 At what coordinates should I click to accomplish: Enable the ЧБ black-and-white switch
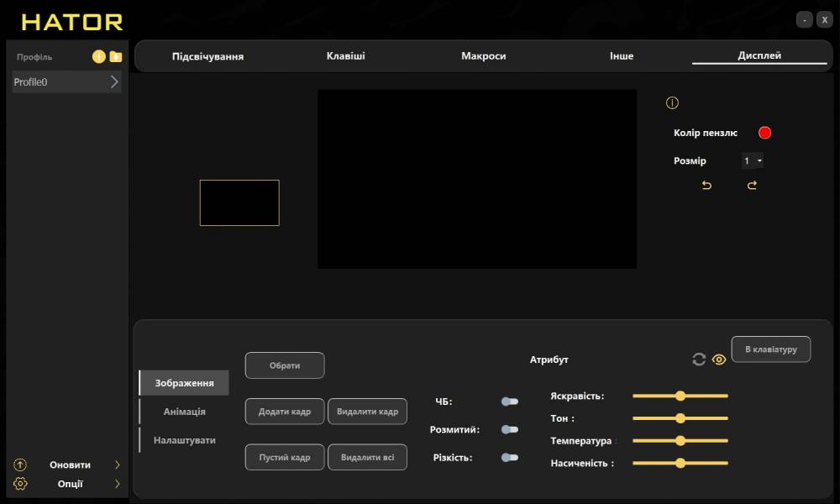pyautogui.click(x=509, y=402)
